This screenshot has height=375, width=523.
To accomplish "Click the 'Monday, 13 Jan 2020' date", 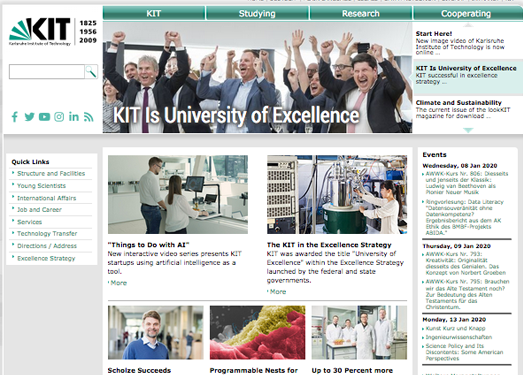I will [x=454, y=320].
